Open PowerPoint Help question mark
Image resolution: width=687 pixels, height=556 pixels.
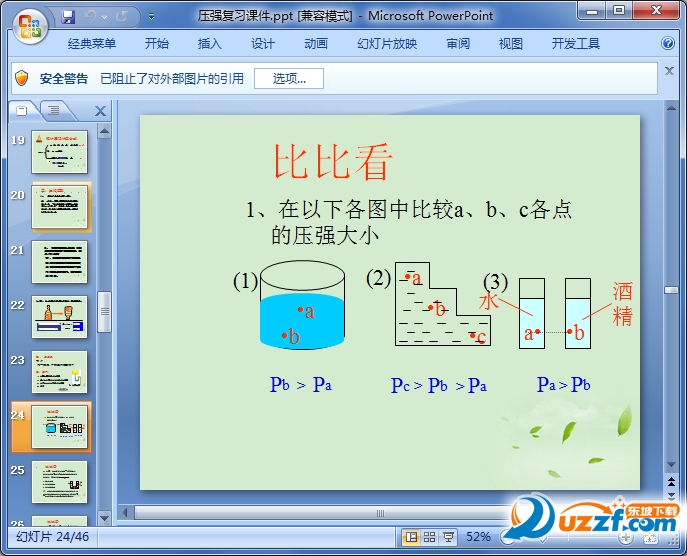click(668, 43)
